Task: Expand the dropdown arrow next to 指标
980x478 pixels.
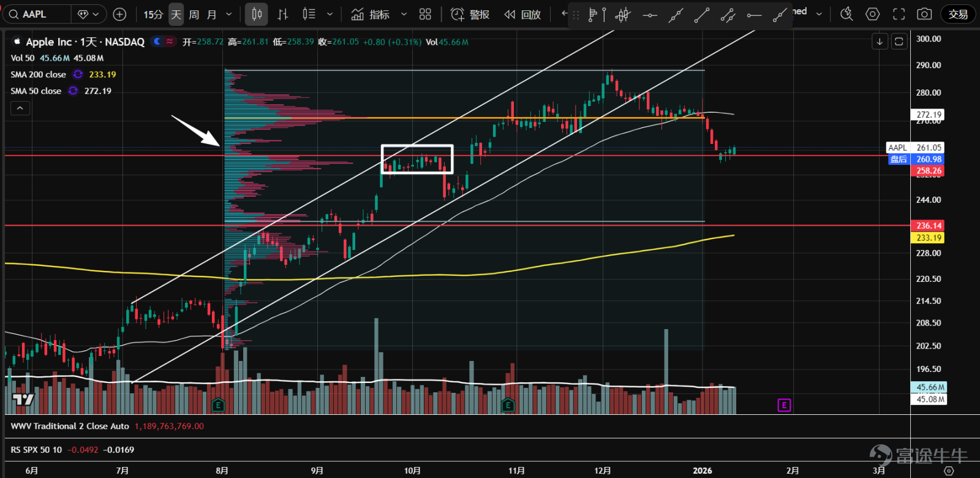Action: (x=404, y=14)
